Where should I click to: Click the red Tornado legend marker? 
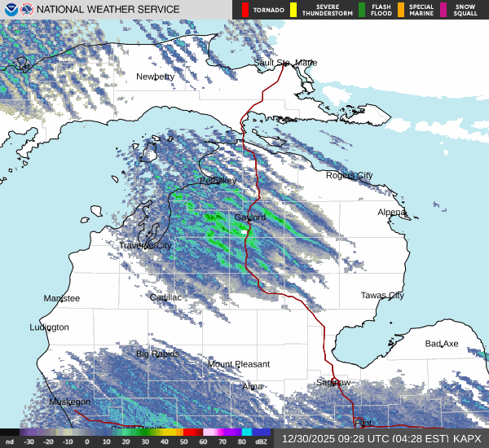[x=244, y=10]
